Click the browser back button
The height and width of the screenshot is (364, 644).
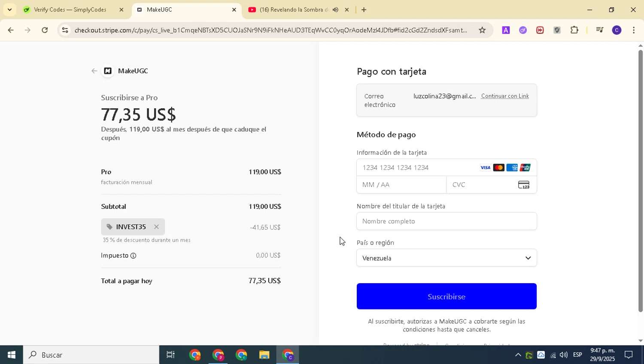pyautogui.click(x=11, y=30)
